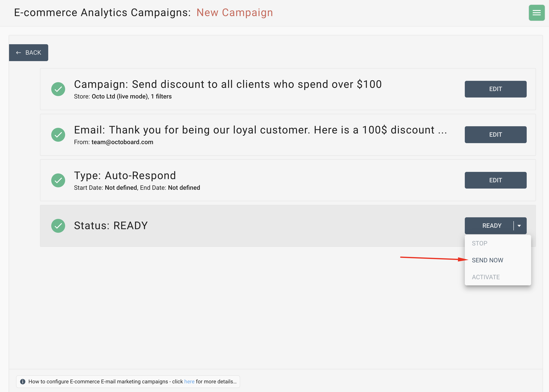Click the hamburger menu icon top right

pos(536,12)
